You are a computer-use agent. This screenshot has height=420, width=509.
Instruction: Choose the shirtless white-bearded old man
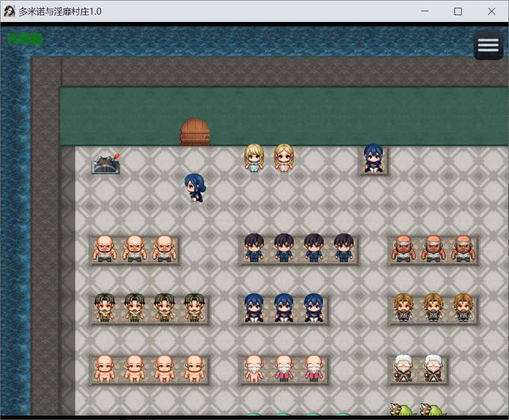coord(254,368)
